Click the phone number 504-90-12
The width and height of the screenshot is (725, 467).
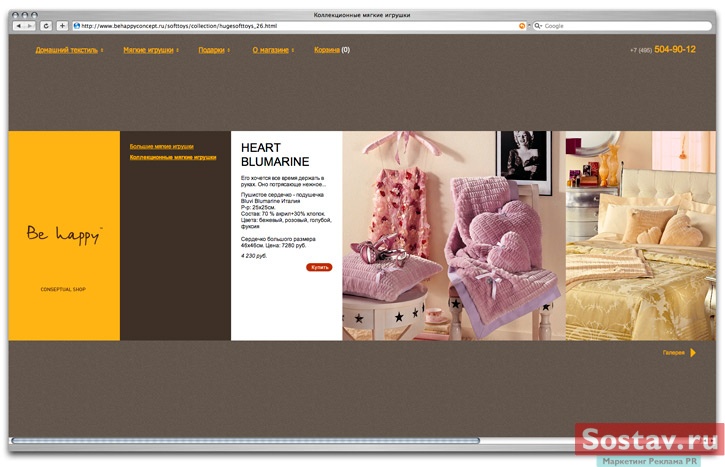point(675,49)
